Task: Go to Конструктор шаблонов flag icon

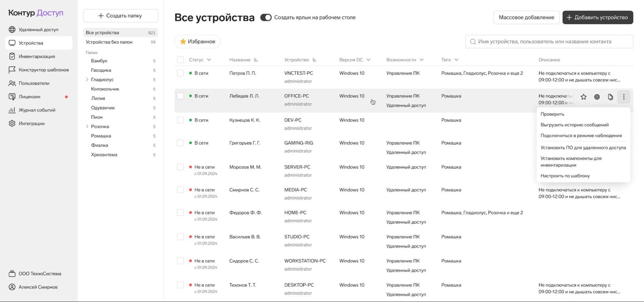Action: coord(12,70)
